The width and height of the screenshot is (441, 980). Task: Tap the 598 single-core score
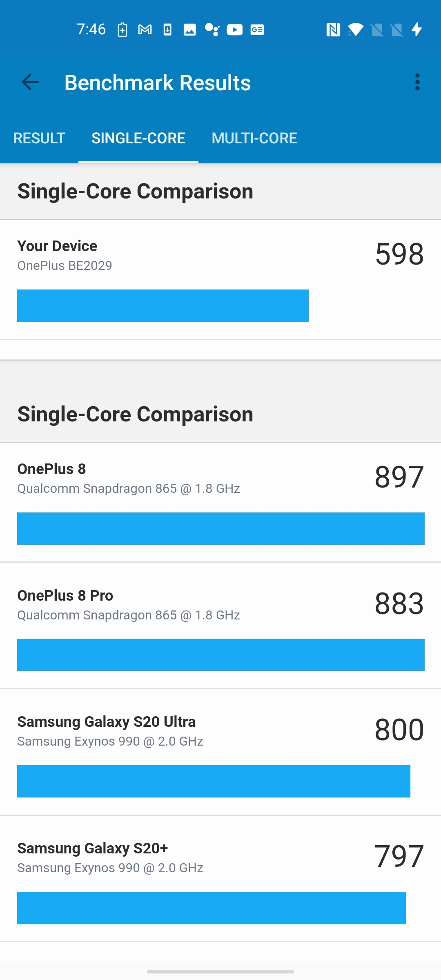pos(399,254)
